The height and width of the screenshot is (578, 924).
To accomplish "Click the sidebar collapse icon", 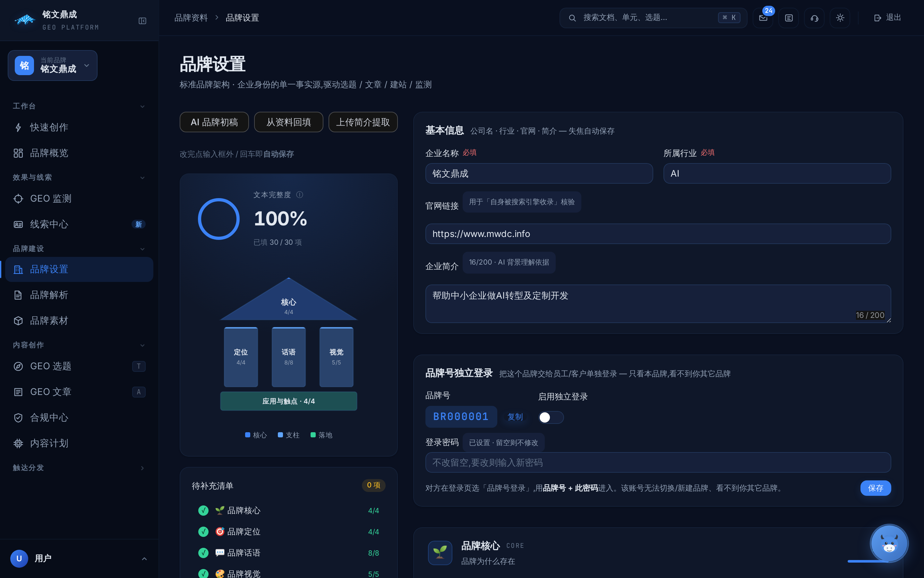I will pos(142,21).
